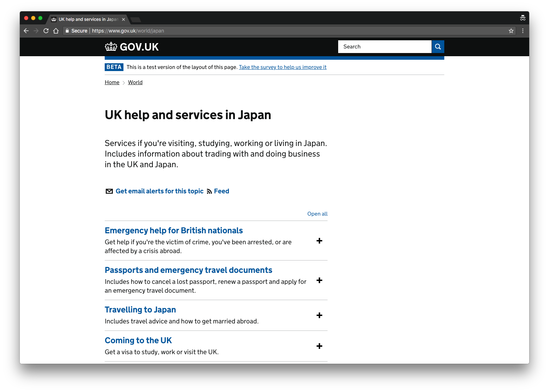Select the UK help and services in Japan tab
549x392 pixels.
click(x=88, y=19)
